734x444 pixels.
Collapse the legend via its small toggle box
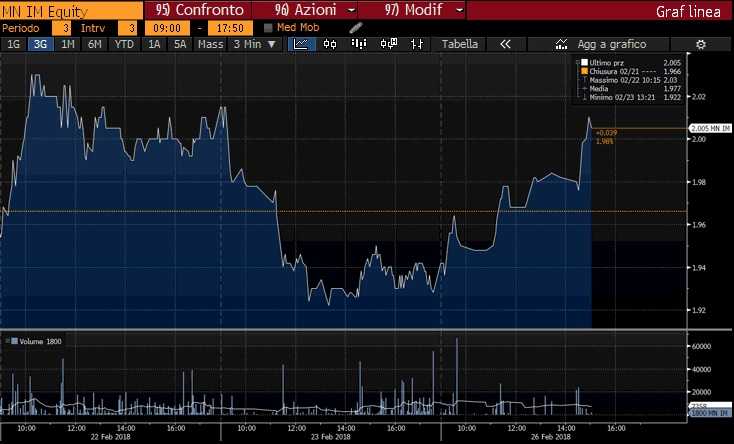[578, 62]
